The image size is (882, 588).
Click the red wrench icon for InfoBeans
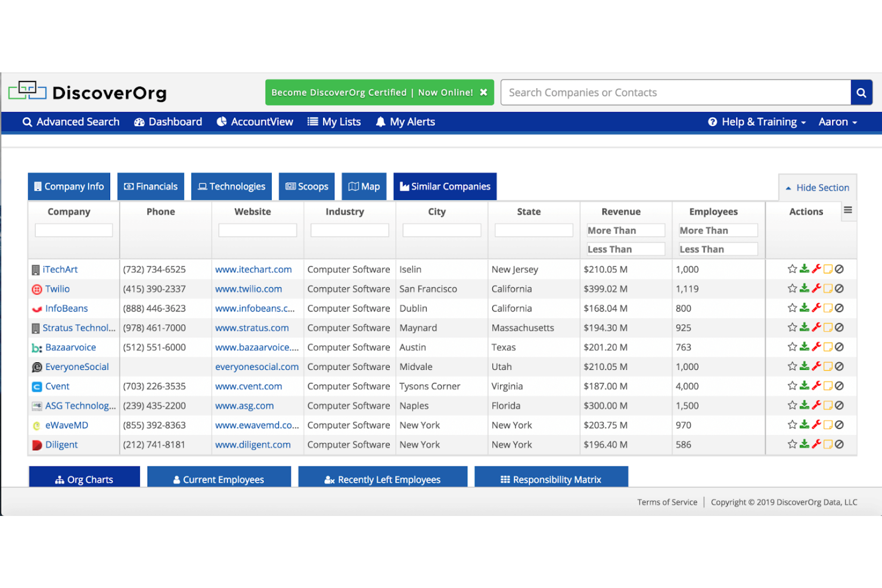point(816,308)
